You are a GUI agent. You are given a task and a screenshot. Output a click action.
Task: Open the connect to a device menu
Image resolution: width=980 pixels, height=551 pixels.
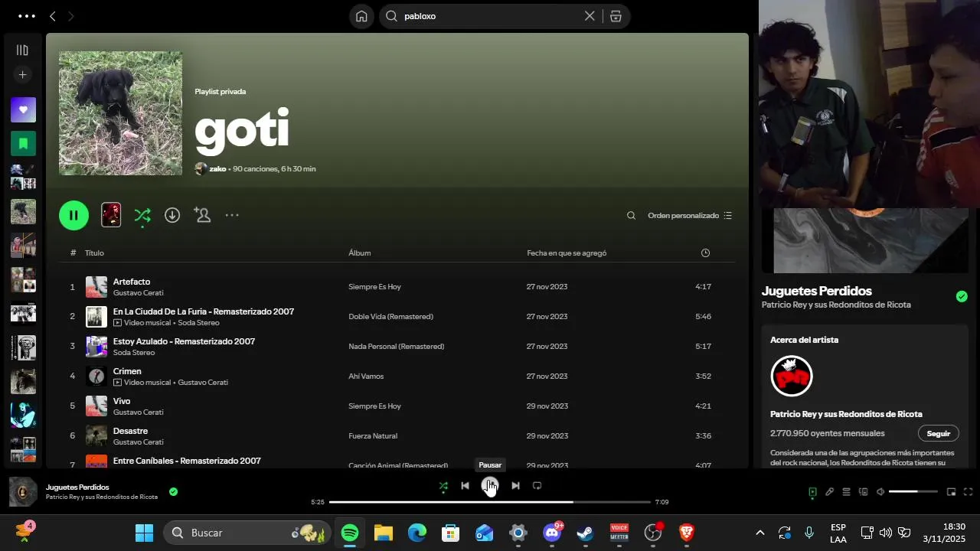coord(863,492)
